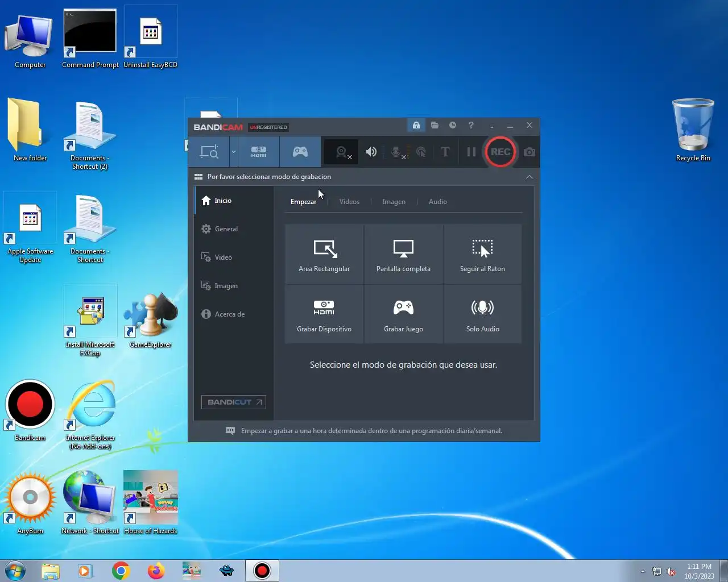Select the Videos tab
This screenshot has width=728, height=582.
[349, 202]
